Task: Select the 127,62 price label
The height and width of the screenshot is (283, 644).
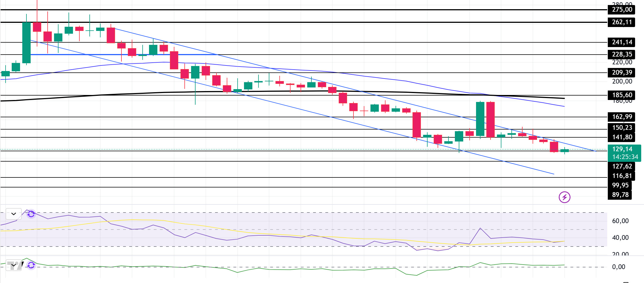Action: [x=621, y=166]
